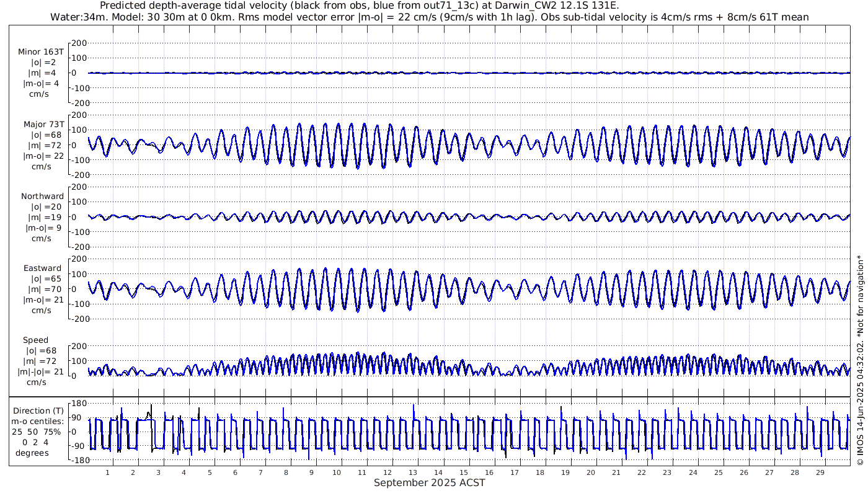Click the Eastward panel label
This screenshot has height=496, width=868.
(x=42, y=268)
